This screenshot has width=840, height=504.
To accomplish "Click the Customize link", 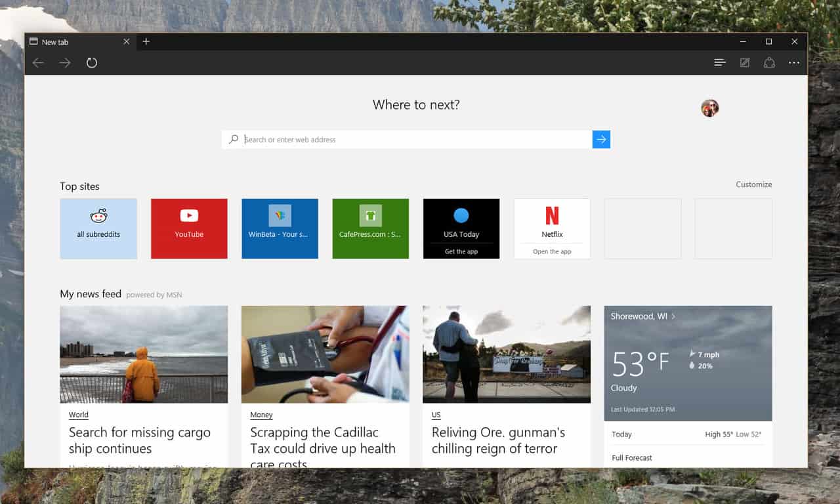I will tap(753, 184).
